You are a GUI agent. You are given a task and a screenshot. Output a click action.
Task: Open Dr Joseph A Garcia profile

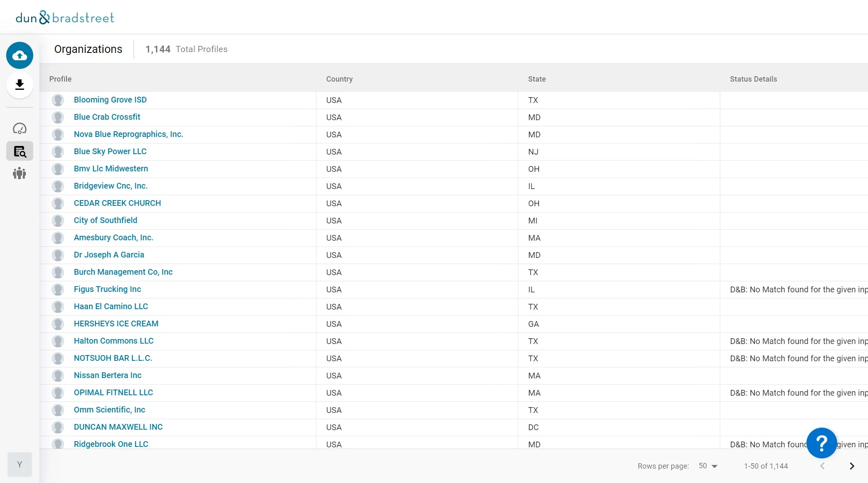109,255
